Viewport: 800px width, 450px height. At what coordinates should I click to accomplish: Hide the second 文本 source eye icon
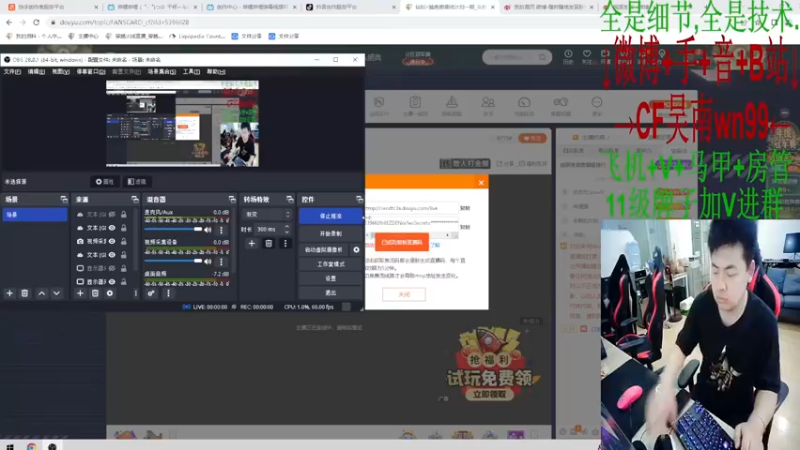point(112,228)
